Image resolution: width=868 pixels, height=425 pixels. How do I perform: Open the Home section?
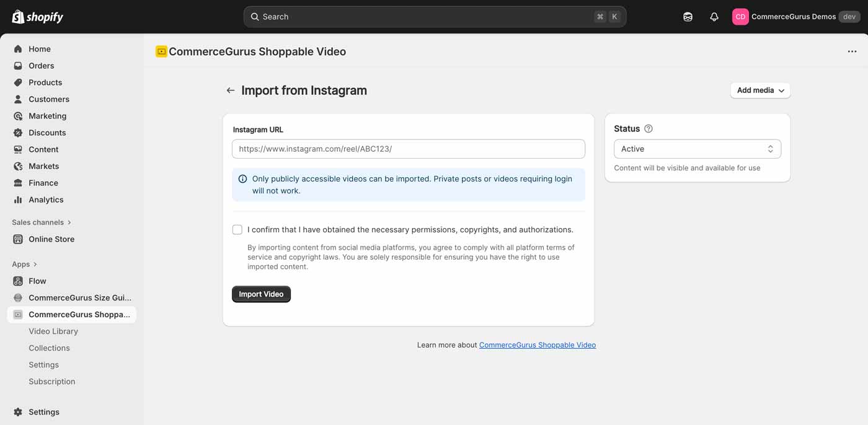pos(39,48)
